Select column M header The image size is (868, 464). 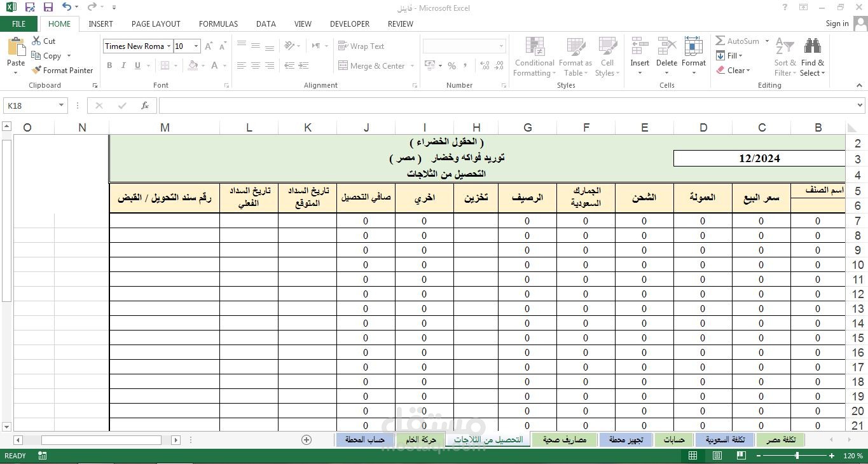coord(165,128)
